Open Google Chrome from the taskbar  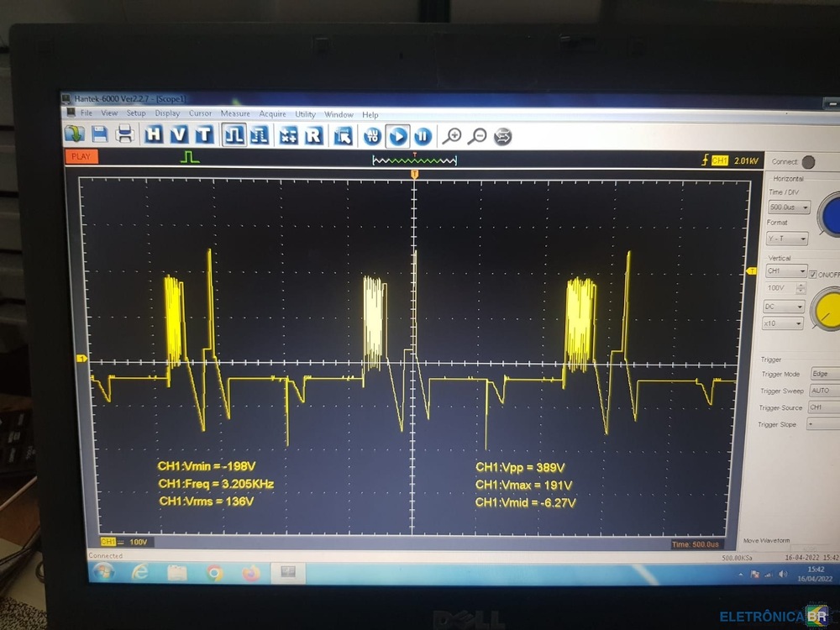click(x=214, y=573)
